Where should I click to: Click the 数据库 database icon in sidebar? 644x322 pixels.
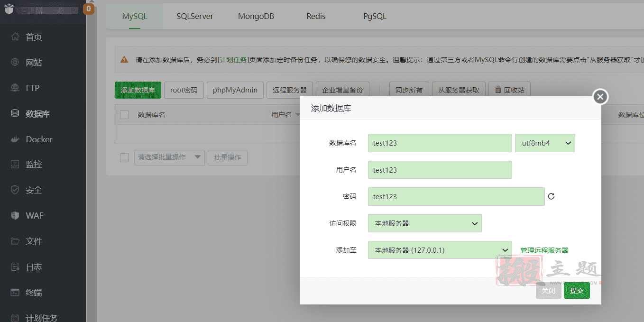(15, 114)
